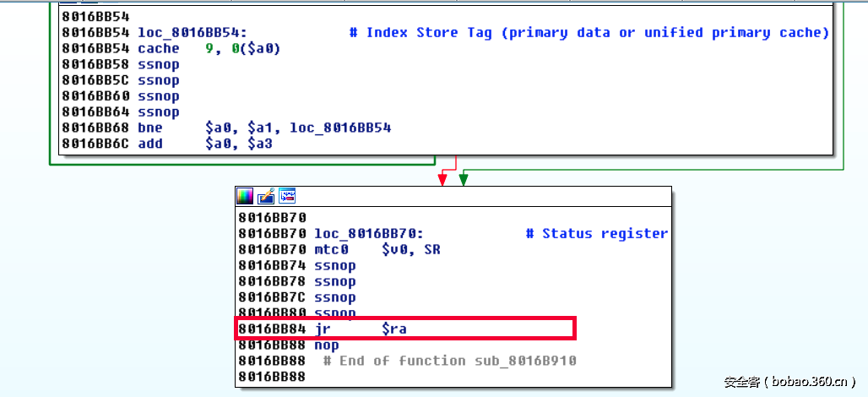This screenshot has height=397, width=868.
Task: Select ssnop at address 8016BB74
Action: click(335, 266)
